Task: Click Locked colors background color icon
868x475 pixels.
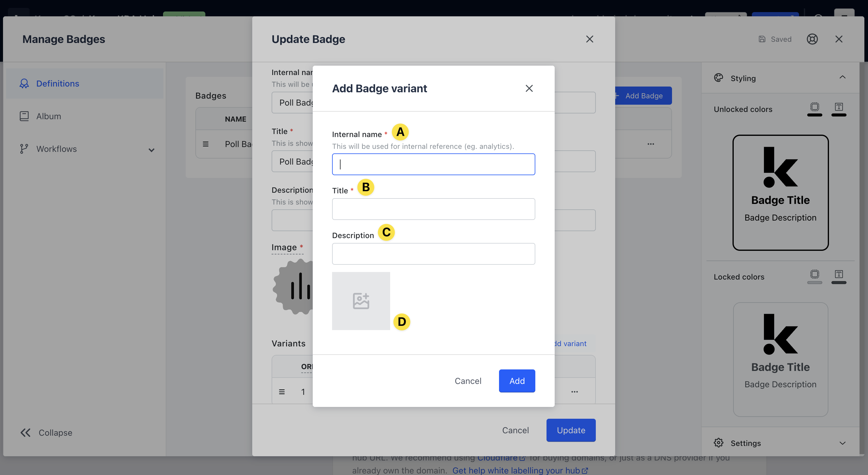Action: [814, 274]
